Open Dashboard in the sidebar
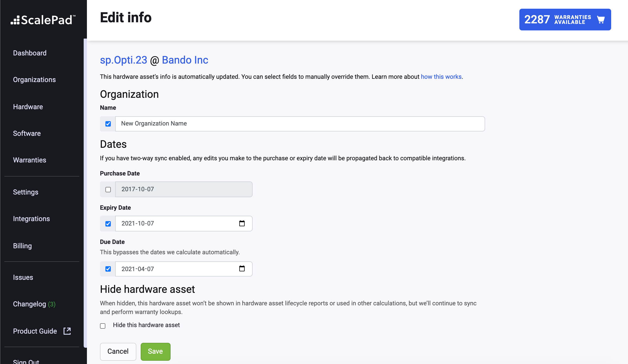 (30, 53)
